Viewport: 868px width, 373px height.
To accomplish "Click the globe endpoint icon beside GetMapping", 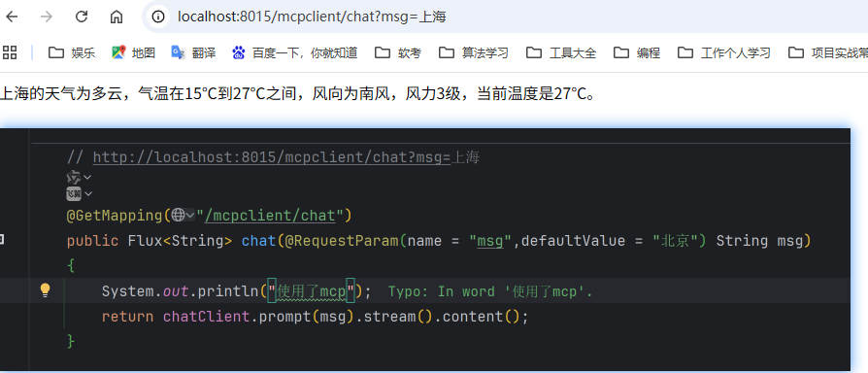I will coord(178,215).
